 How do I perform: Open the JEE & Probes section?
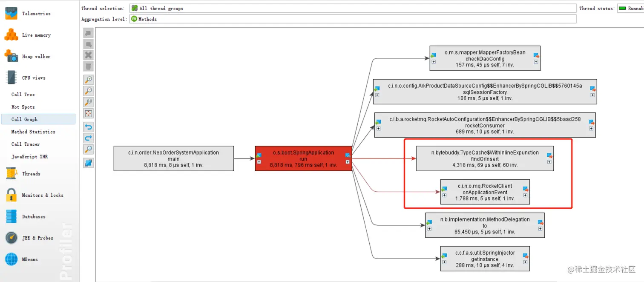(x=29, y=238)
